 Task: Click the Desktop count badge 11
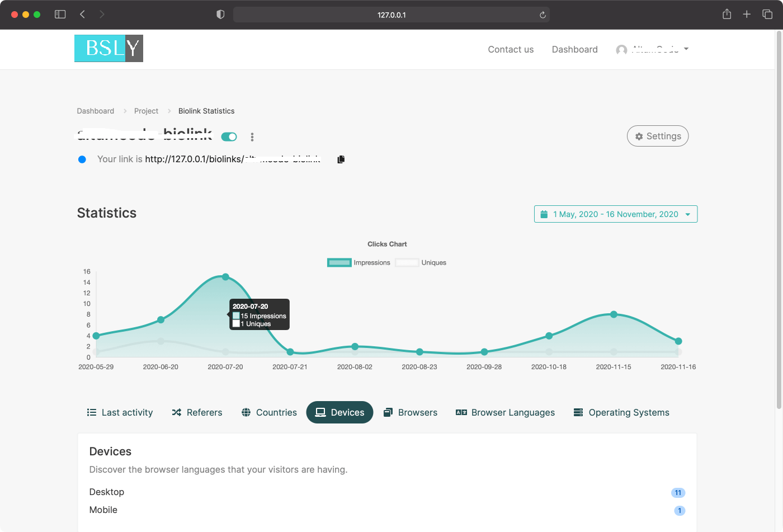pyautogui.click(x=678, y=493)
